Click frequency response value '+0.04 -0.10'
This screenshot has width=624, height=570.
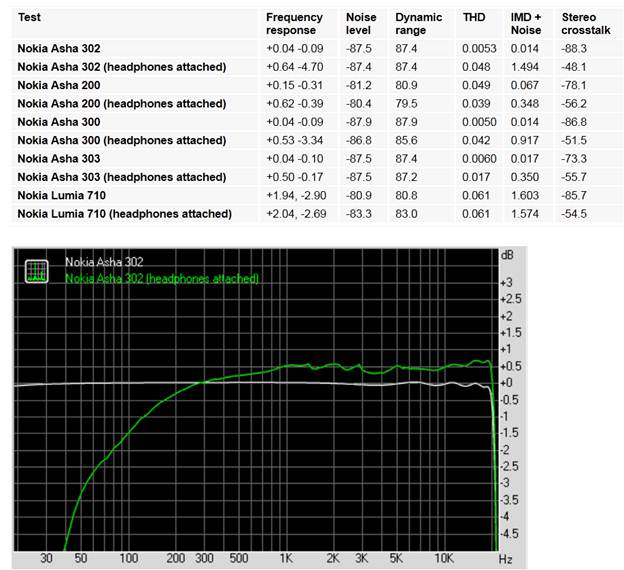[x=294, y=158]
